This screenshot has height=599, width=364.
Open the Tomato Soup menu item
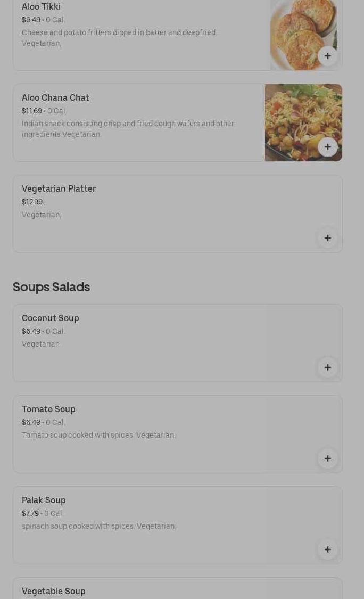coord(177,434)
